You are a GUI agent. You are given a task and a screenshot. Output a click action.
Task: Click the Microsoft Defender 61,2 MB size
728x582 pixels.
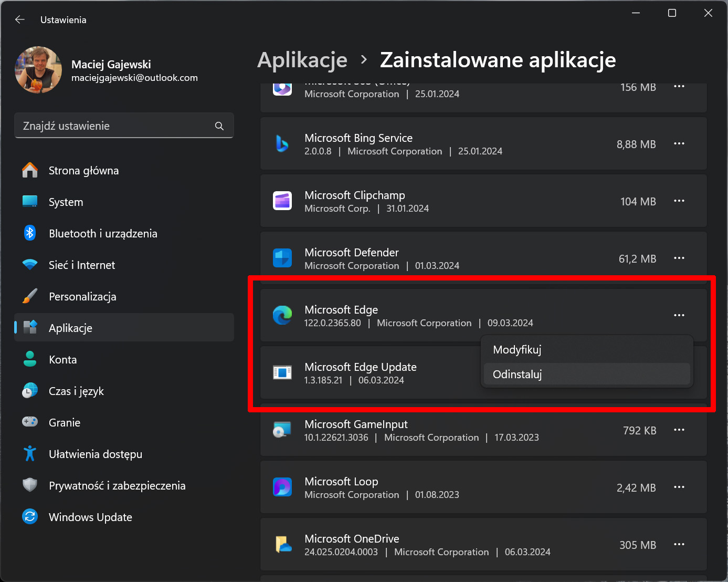637,258
